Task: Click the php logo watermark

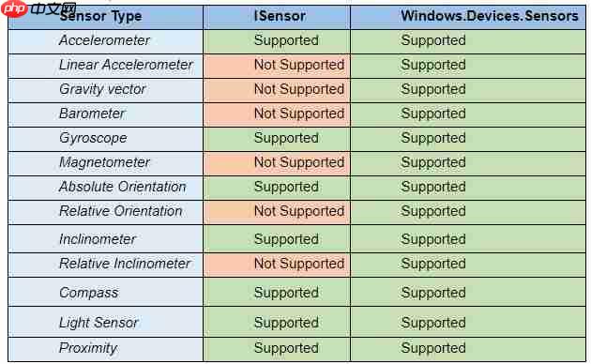Action: click(14, 9)
